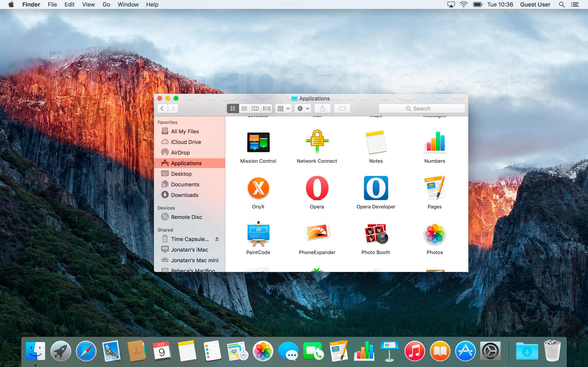Expand grouping options dropdown
Image resolution: width=588 pixels, height=367 pixels.
(284, 109)
